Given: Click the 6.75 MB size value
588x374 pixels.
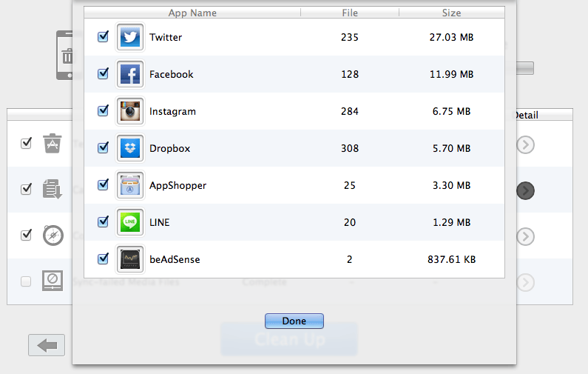Looking at the screenshot, I should click(x=451, y=111).
